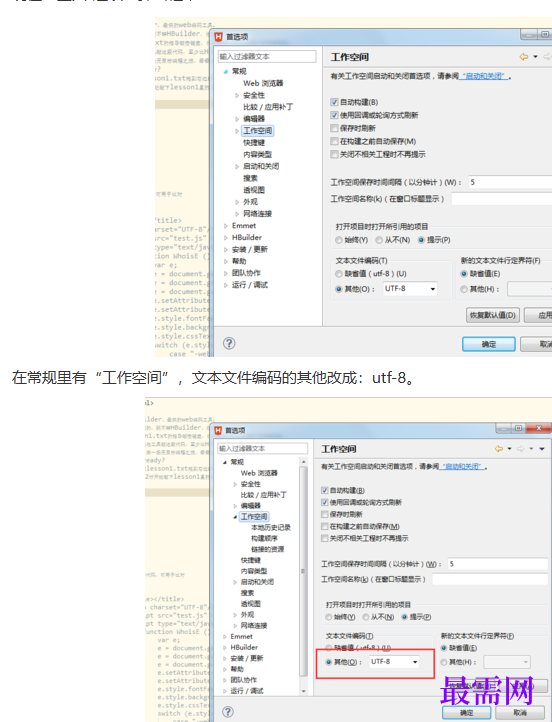Expand HBuilder node arrow in lower dialog

coord(224,647)
